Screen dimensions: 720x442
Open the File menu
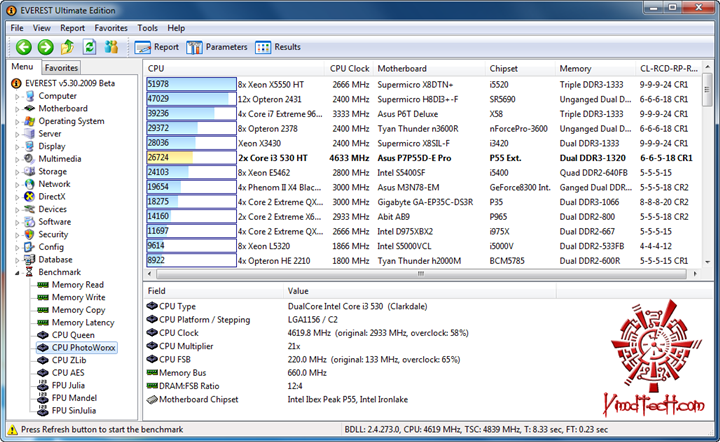[x=17, y=28]
